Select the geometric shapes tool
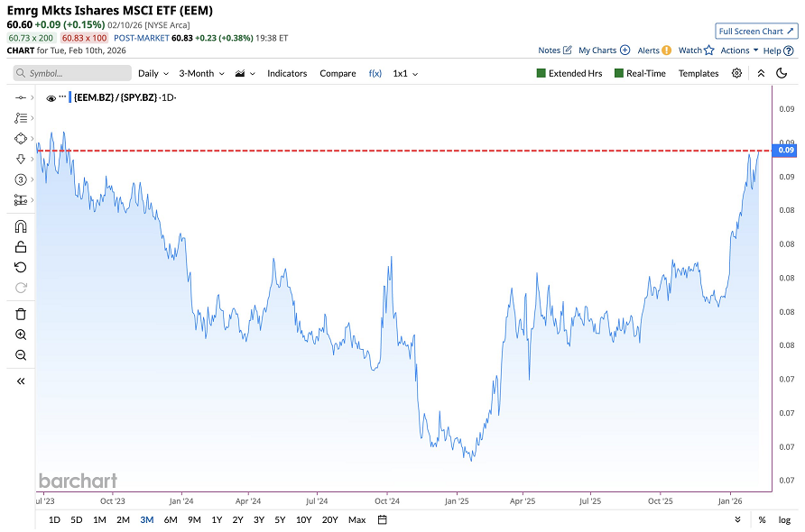The image size is (805, 532). coord(21,139)
